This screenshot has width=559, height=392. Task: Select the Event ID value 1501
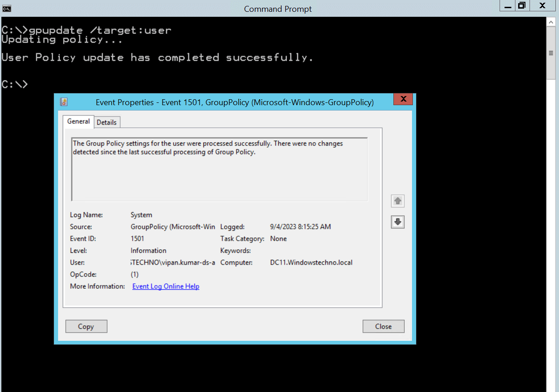coord(137,239)
